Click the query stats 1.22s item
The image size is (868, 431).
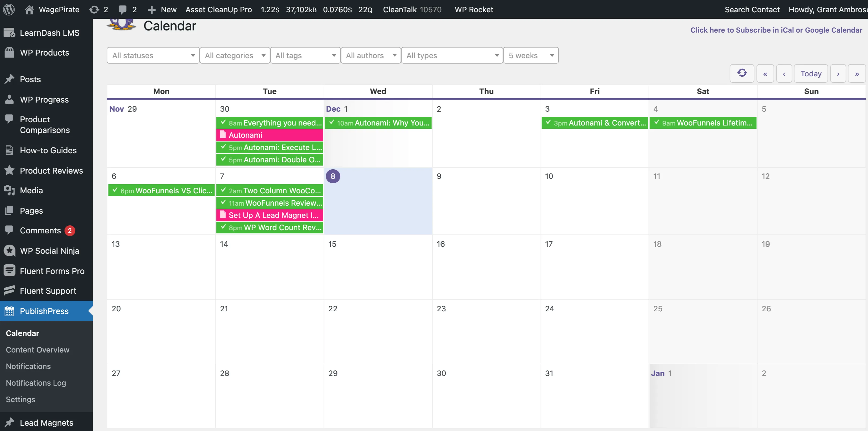click(270, 9)
